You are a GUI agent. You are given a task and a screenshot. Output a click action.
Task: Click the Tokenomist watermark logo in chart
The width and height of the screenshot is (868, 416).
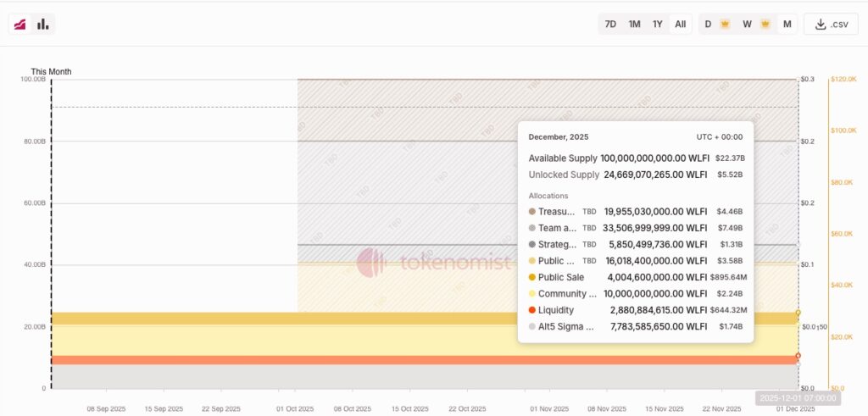pyautogui.click(x=371, y=263)
